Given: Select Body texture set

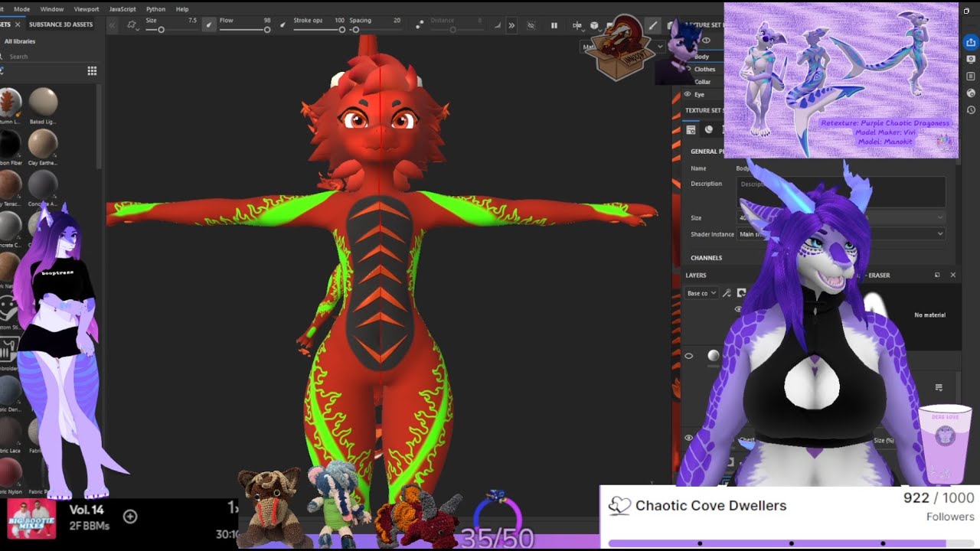Looking at the screenshot, I should [701, 57].
